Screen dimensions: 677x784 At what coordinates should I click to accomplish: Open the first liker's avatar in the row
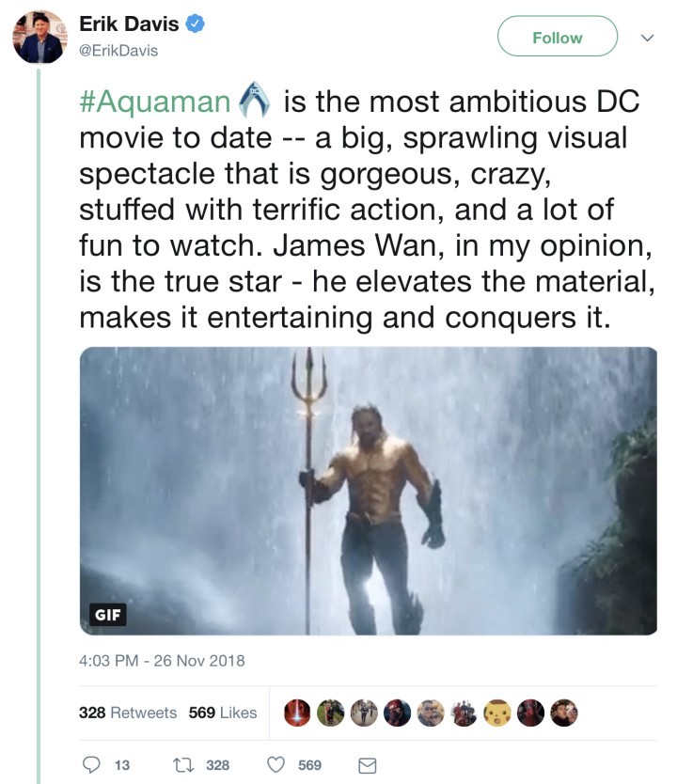[x=297, y=713]
